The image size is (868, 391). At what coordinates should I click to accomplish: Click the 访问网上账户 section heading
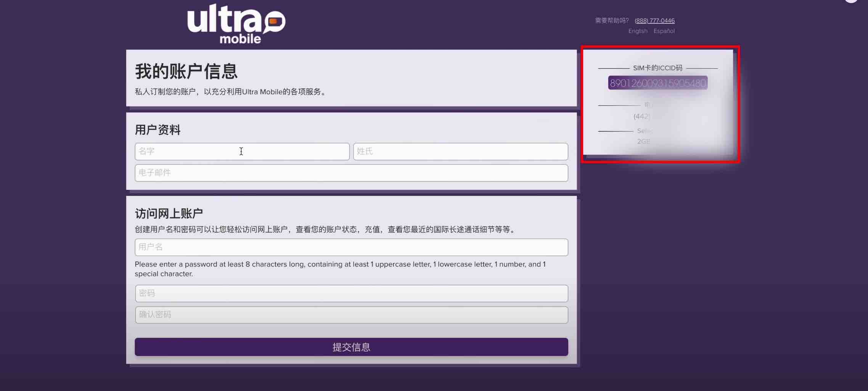click(x=169, y=213)
